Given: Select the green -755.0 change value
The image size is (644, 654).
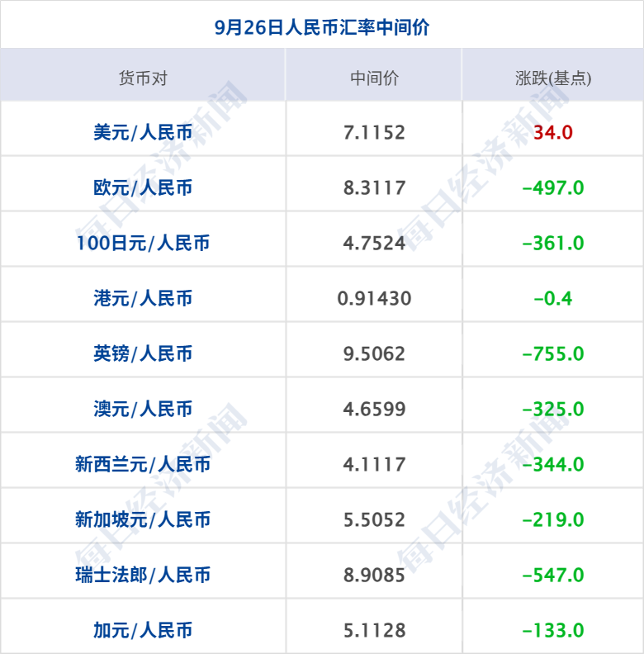Looking at the screenshot, I should coord(552,353).
